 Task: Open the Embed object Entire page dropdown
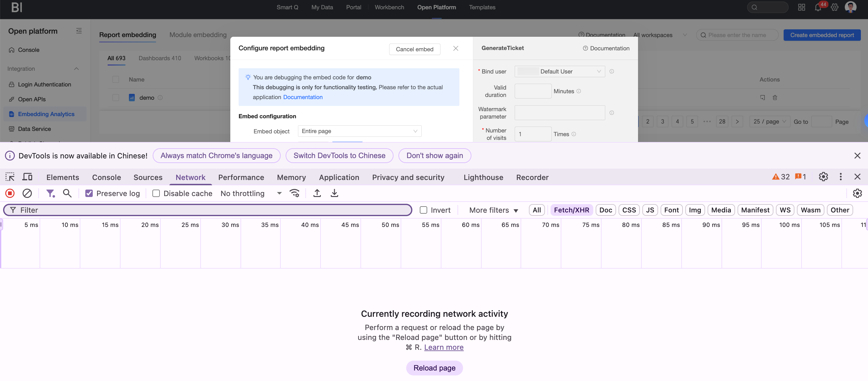pos(359,131)
